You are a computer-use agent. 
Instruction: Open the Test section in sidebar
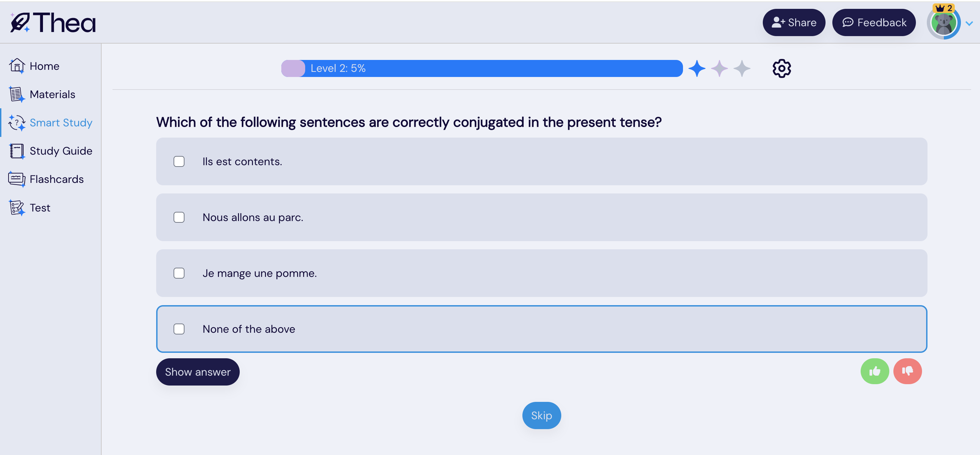(x=40, y=207)
